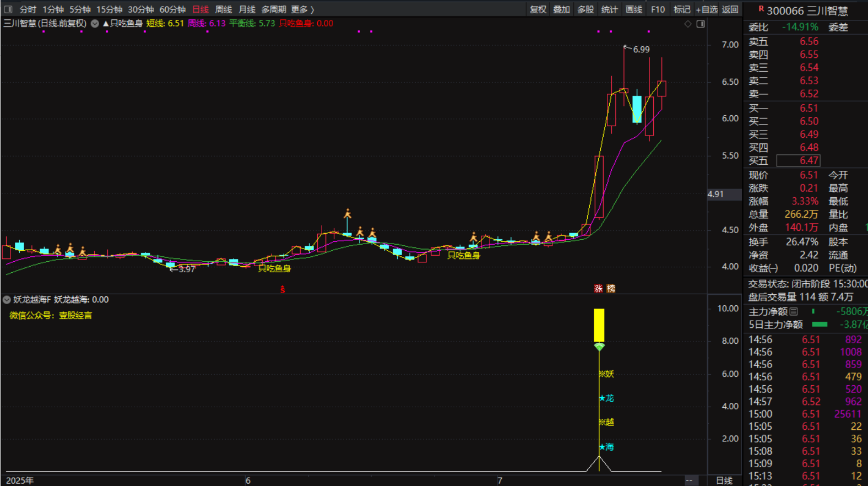The image size is (868, 486).
Task: Click the 日线 period label at bottom
Action: point(724,480)
